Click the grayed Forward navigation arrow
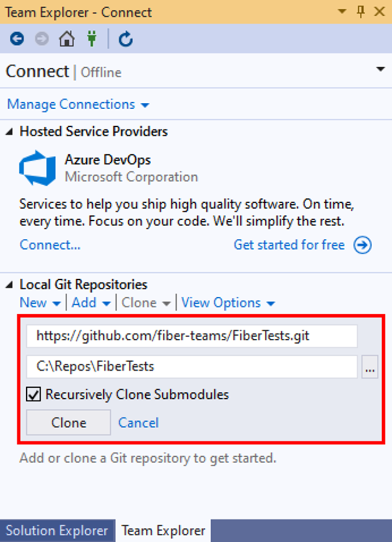 pyautogui.click(x=42, y=39)
